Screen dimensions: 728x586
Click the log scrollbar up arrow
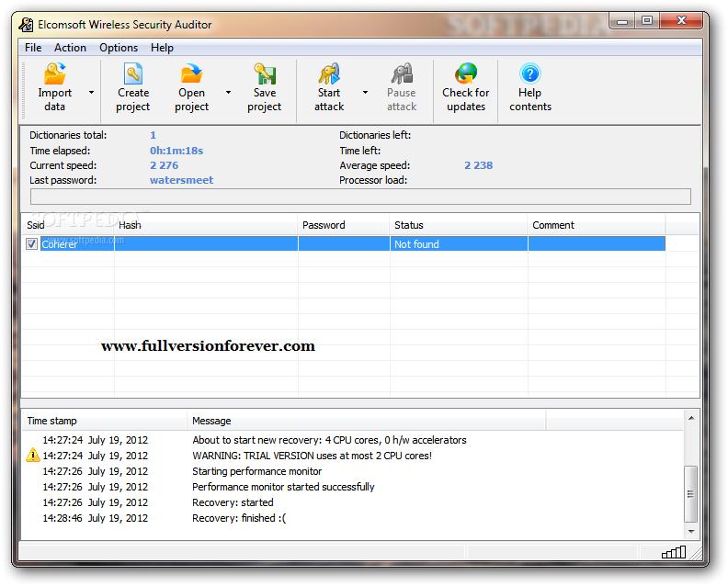691,418
